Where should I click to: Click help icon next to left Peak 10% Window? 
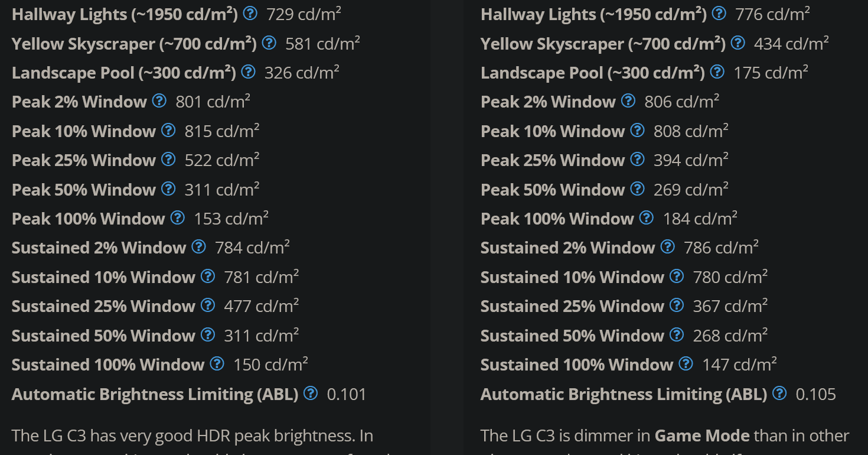(169, 130)
